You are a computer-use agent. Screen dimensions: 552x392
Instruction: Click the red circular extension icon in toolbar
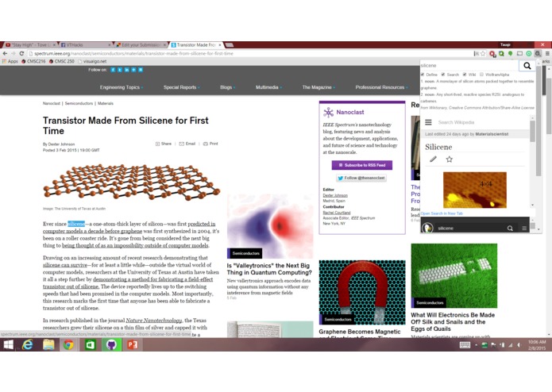pyautogui.click(x=492, y=53)
